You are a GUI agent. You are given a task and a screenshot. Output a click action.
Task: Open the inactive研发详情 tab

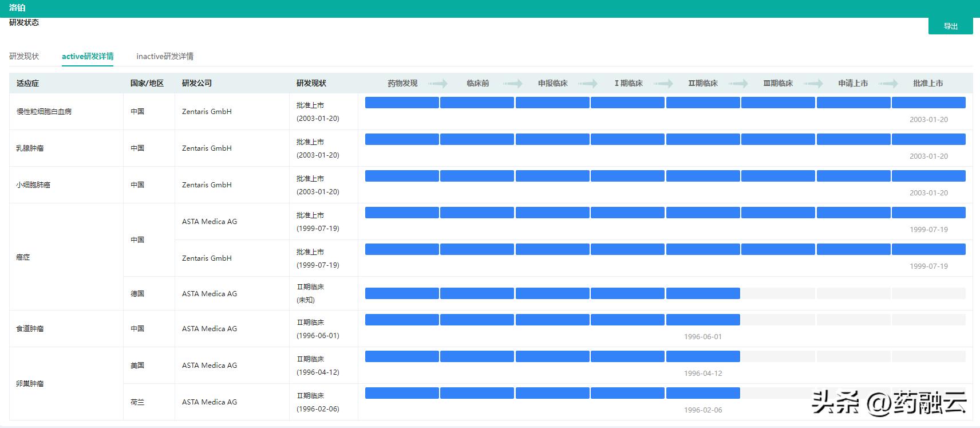click(x=165, y=56)
